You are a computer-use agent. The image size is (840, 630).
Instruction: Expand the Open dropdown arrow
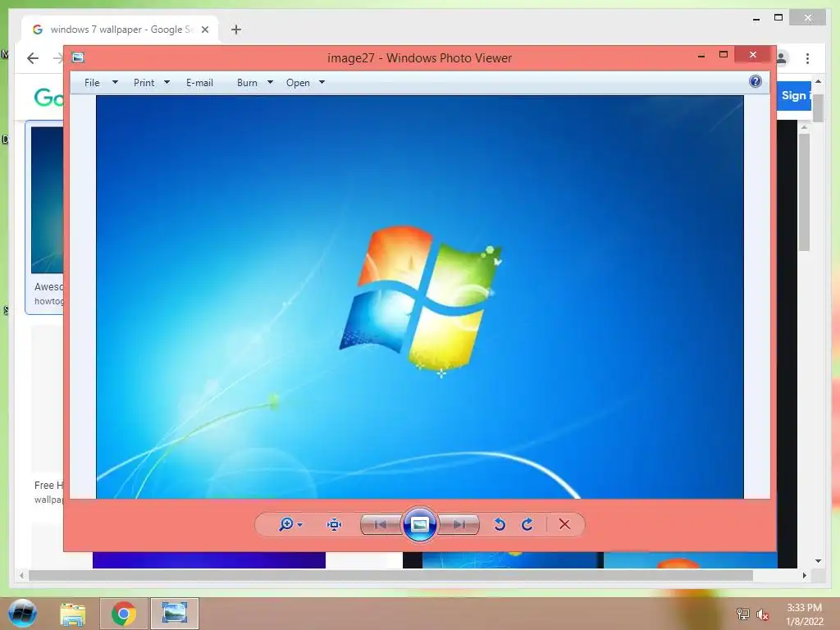pyautogui.click(x=322, y=83)
